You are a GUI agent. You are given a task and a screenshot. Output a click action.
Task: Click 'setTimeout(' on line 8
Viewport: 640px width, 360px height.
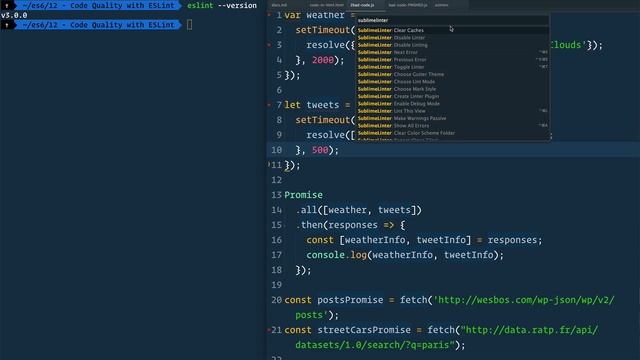tap(326, 120)
